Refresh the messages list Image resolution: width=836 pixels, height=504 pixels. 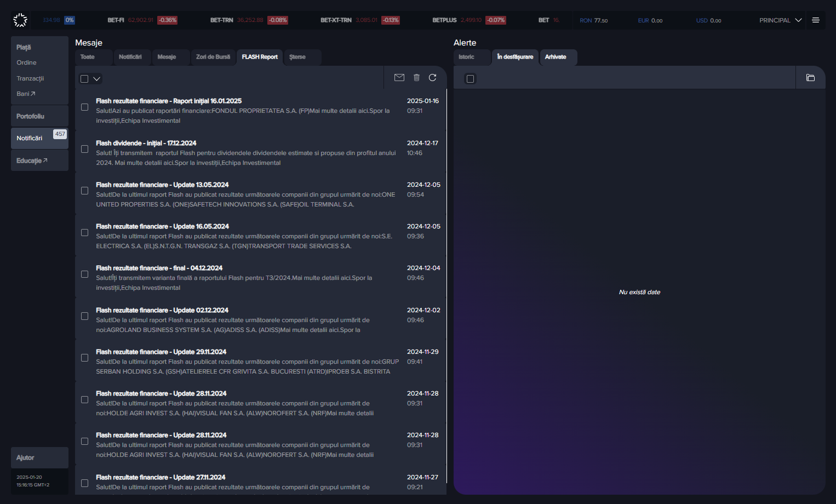coord(433,78)
